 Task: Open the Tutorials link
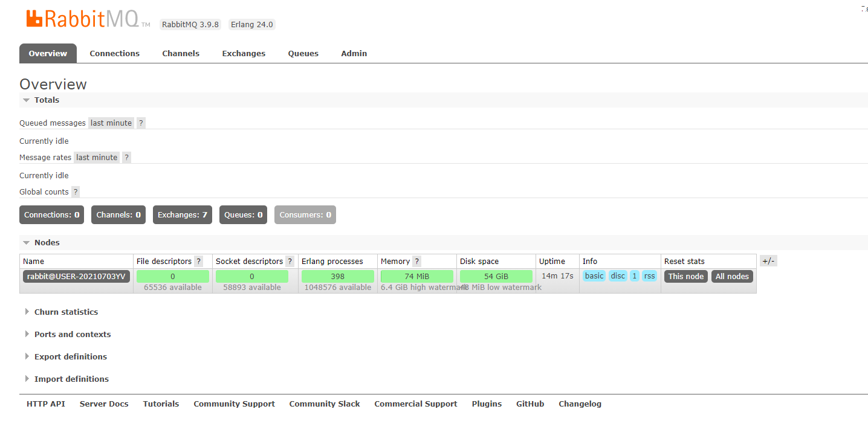click(161, 404)
